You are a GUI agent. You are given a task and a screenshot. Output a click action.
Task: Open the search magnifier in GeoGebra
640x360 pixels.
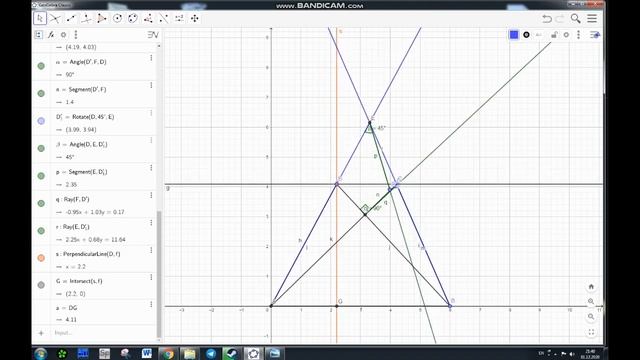576,18
